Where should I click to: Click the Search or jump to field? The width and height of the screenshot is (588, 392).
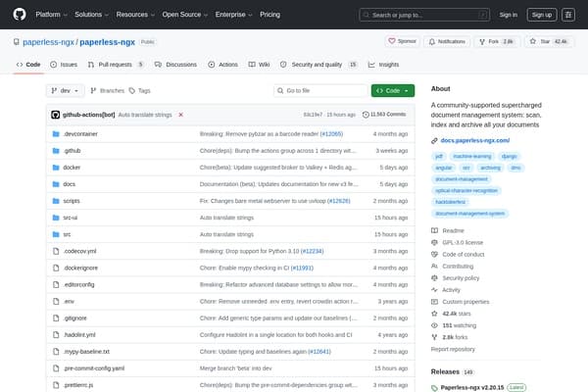click(x=424, y=15)
